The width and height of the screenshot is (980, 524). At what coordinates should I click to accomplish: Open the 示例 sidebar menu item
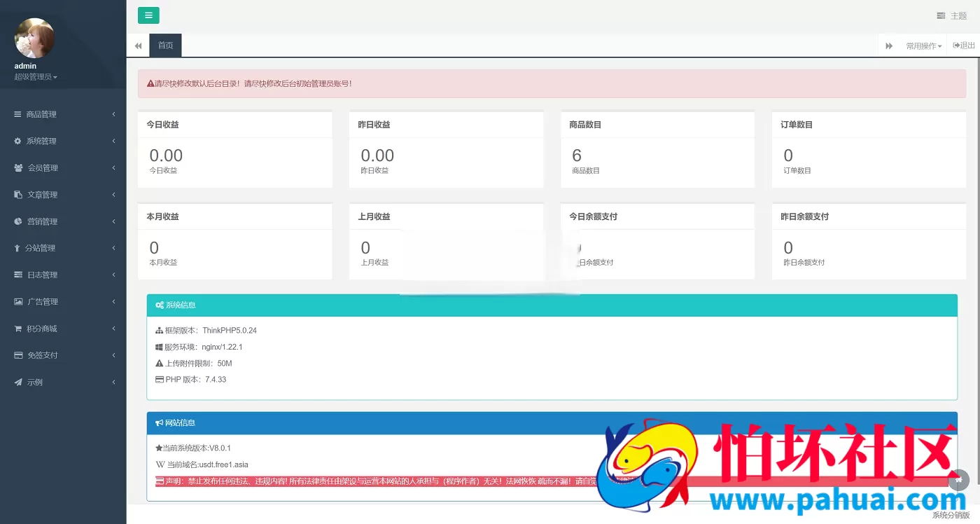pos(35,382)
